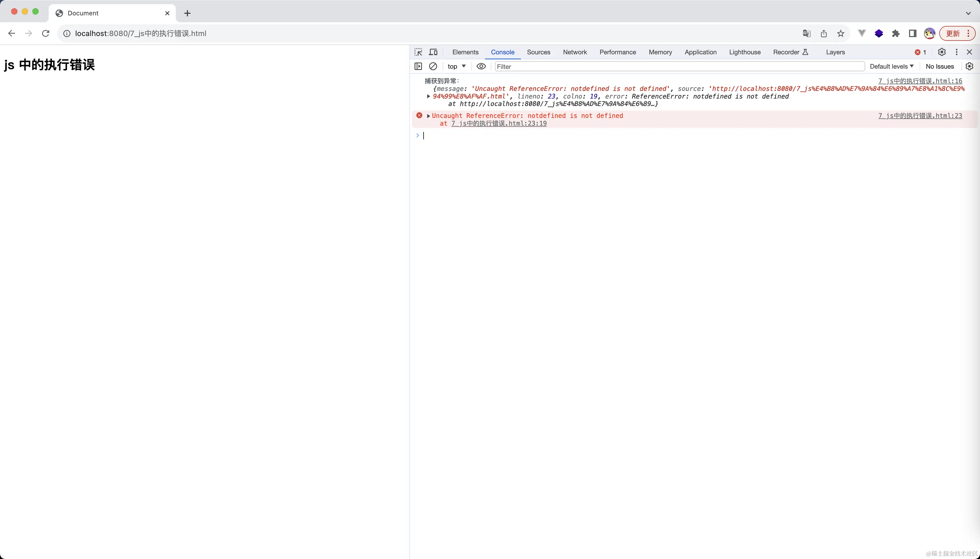Click the No Issues button
Screen dimensions: 980x559
[940, 66]
